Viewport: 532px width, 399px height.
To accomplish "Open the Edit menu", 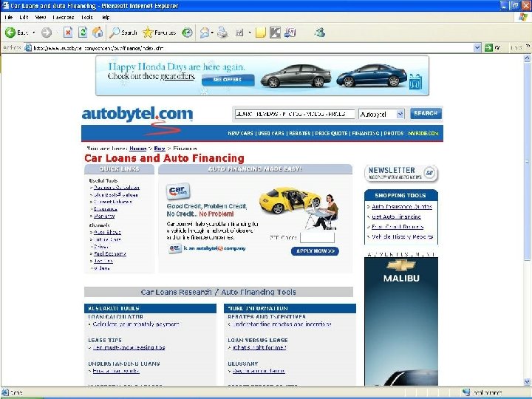I will click(24, 17).
